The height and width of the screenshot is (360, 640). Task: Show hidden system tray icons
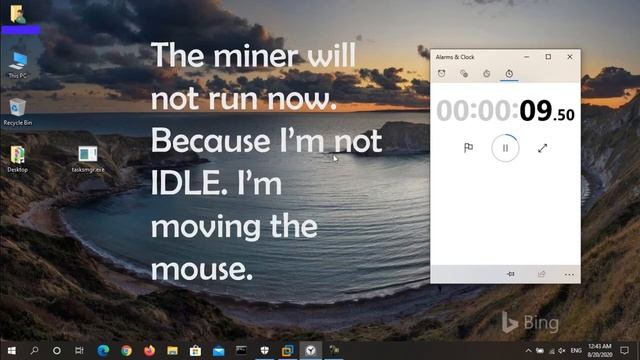click(x=528, y=351)
